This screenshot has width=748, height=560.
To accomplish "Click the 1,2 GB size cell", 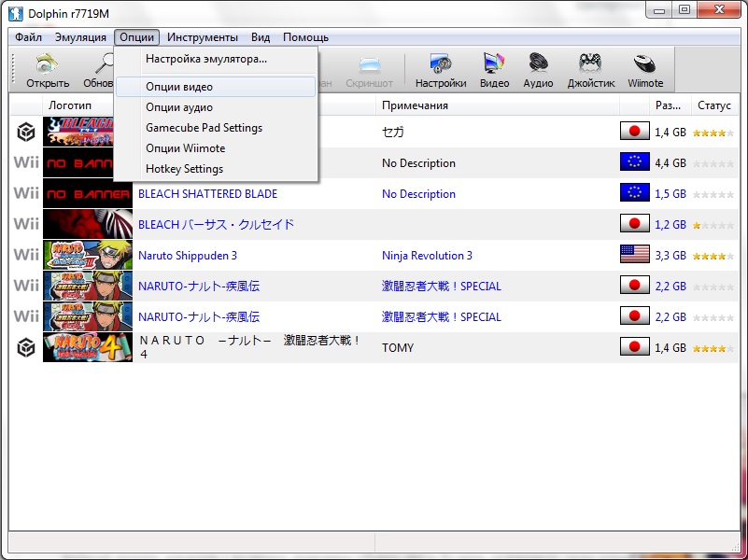I will (670, 225).
